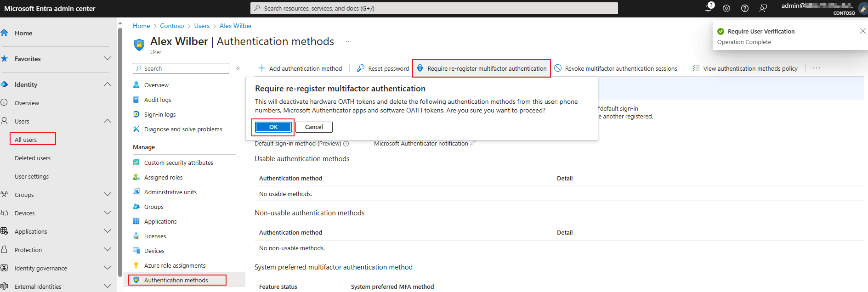
Task: Select Deleted users in the sidebar
Action: click(x=33, y=158)
